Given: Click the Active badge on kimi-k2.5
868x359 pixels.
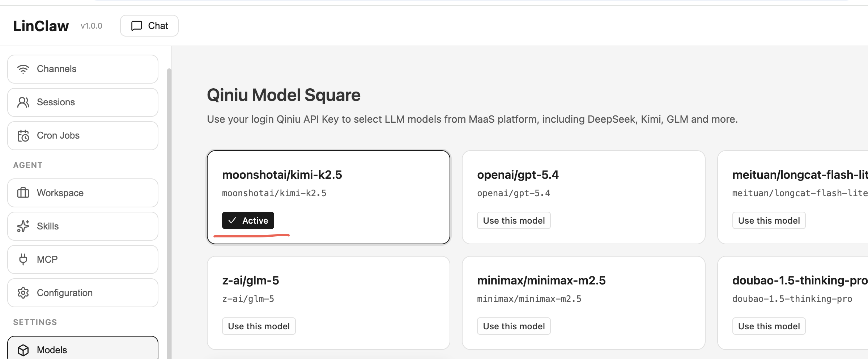Looking at the screenshot, I should tap(248, 220).
